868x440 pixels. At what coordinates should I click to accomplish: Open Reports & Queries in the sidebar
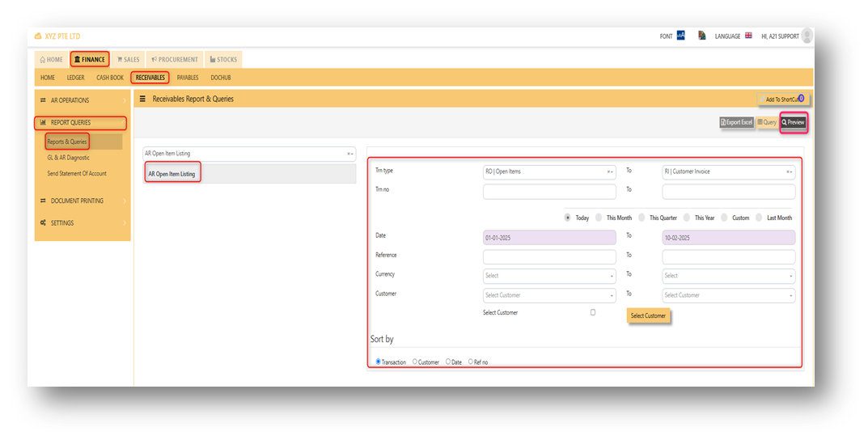coord(67,142)
